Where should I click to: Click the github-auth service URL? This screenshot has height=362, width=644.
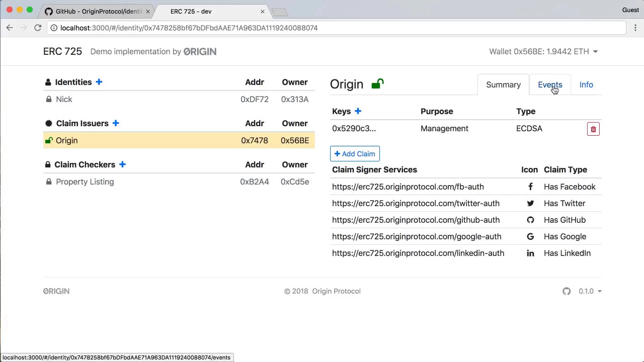[416, 220]
